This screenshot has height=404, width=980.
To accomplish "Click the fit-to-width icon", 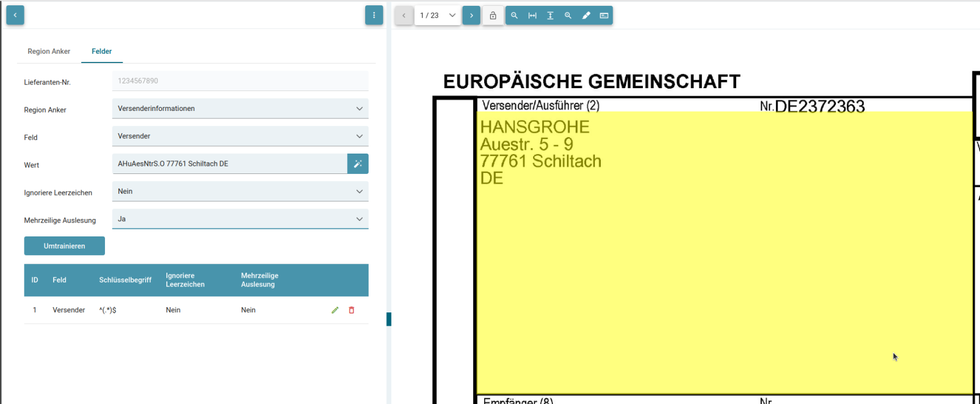I will tap(532, 16).
